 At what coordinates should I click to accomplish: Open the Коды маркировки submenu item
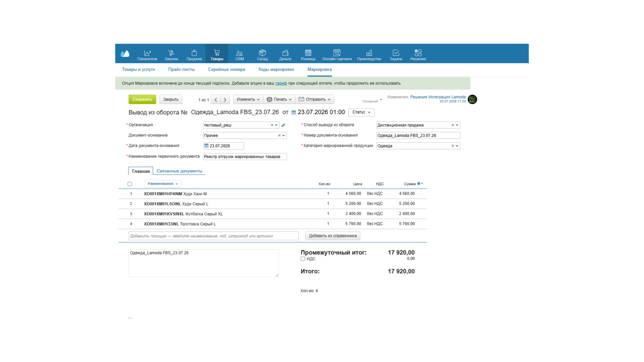[276, 69]
